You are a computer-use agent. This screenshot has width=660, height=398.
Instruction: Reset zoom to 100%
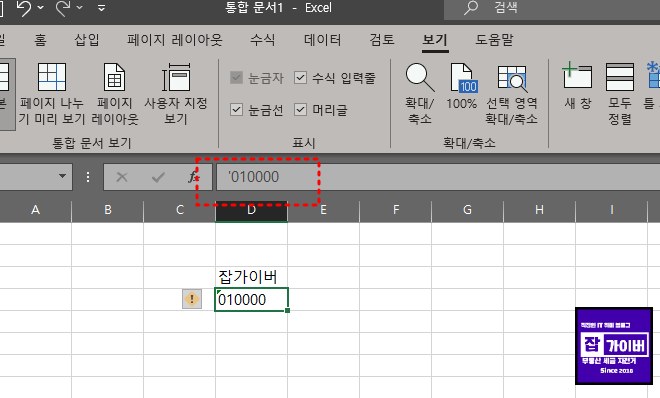pyautogui.click(x=462, y=87)
